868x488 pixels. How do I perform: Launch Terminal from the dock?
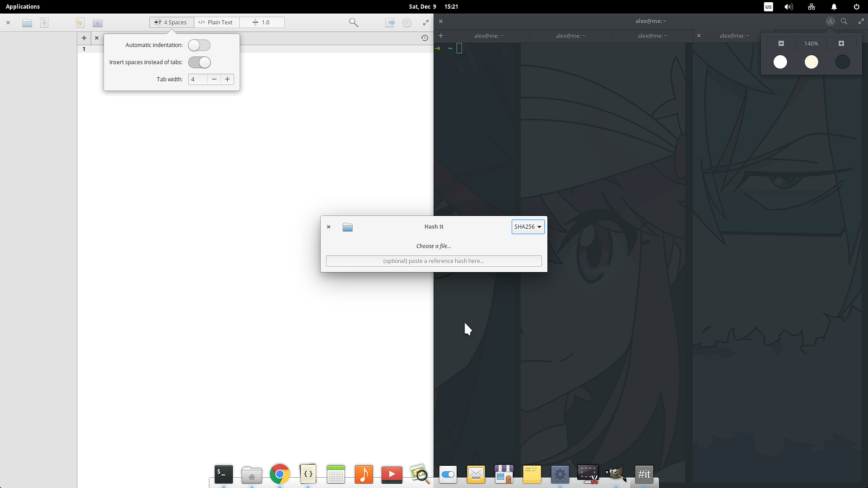[224, 474]
